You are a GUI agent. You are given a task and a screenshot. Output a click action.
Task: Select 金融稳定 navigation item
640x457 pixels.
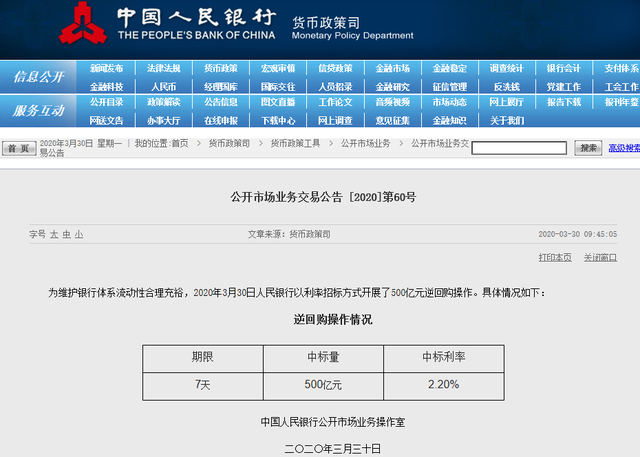tap(449, 68)
